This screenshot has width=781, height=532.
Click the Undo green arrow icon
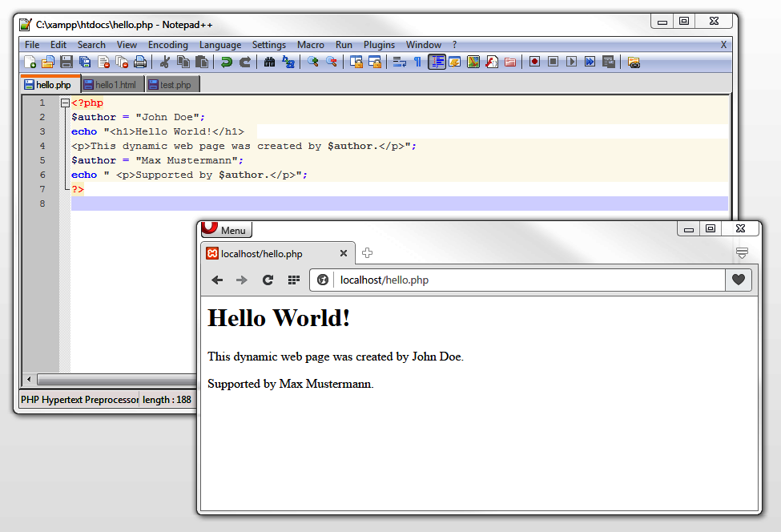coord(227,62)
